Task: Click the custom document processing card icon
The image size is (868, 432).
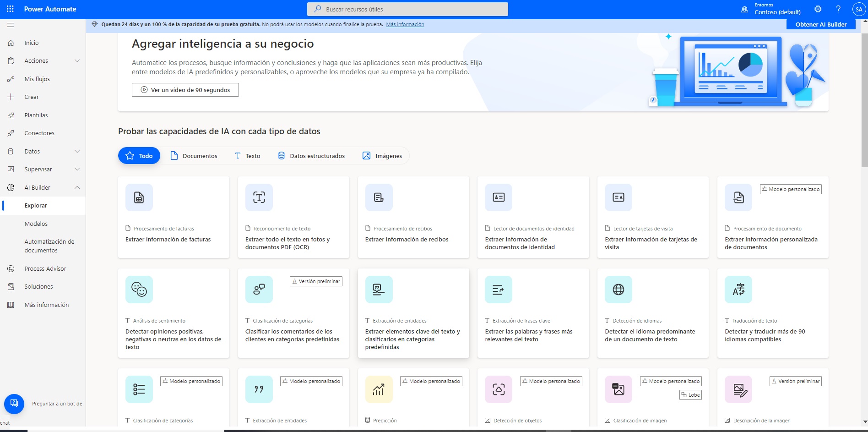Action: pos(738,197)
